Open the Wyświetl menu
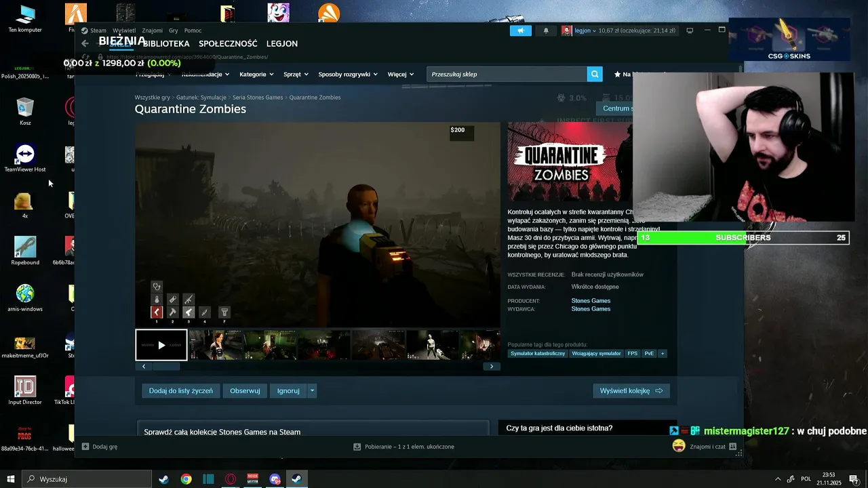The height and width of the screenshot is (488, 868). tap(124, 30)
